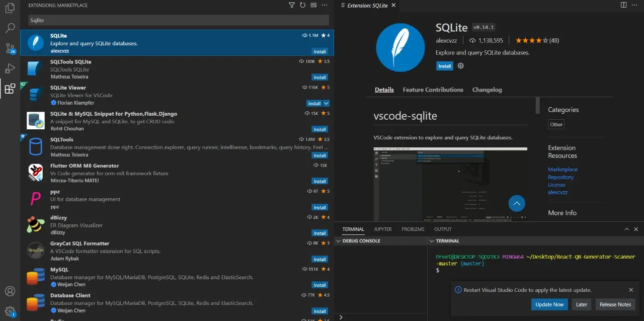Screen dimensions: 644x321
Task: Click the vscode-sqlite demo screenshot
Action: pyautogui.click(x=450, y=184)
